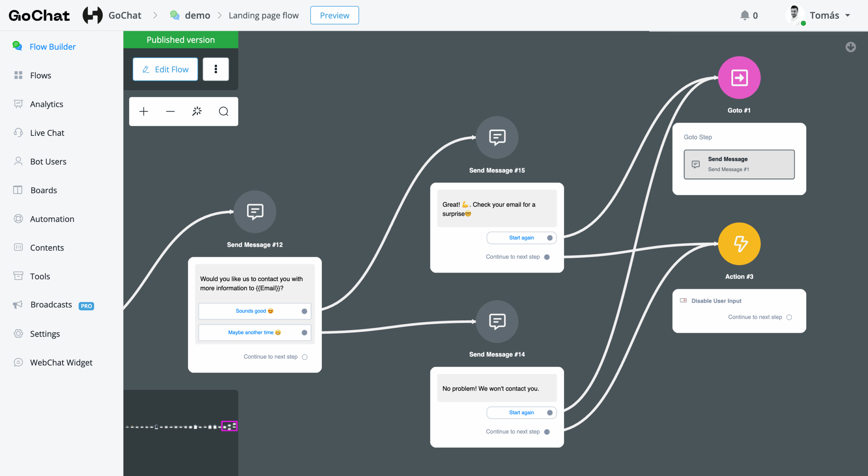Click the Edit Flow button

click(165, 69)
